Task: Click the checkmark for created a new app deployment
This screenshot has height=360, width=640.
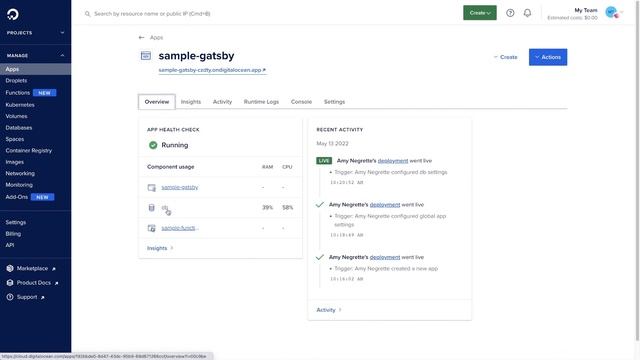Action: click(320, 257)
